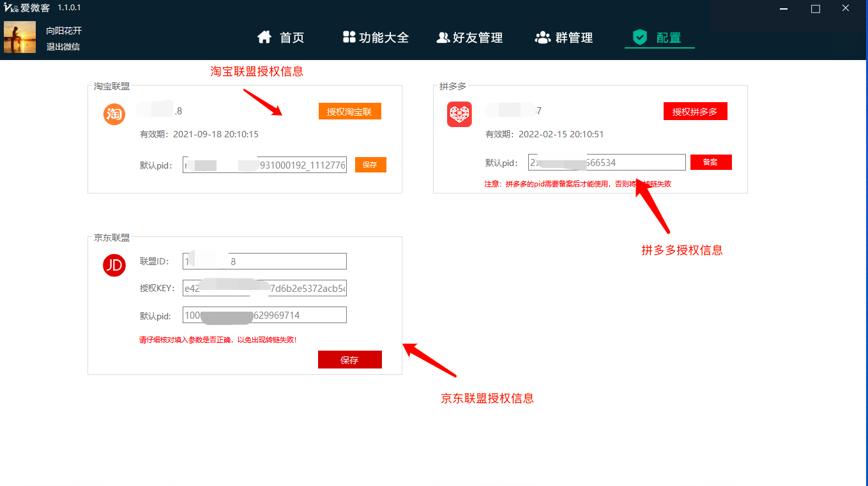868x486 pixels.
Task: Click the house icon beside 首页
Action: [x=264, y=37]
